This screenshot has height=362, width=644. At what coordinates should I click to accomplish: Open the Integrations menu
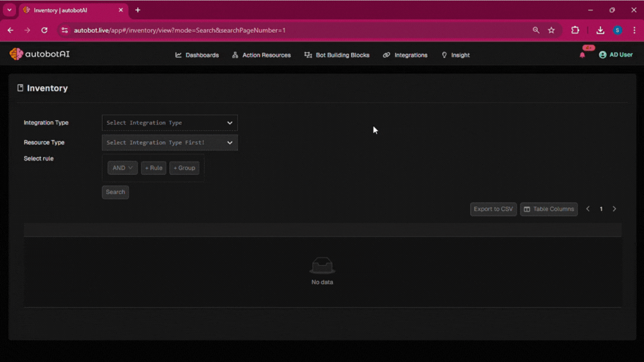point(405,55)
